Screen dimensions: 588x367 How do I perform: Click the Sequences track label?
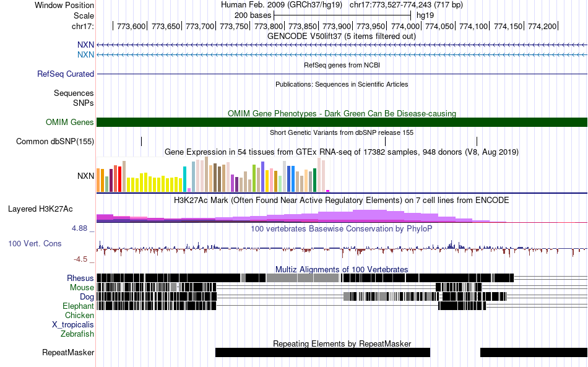tap(74, 93)
